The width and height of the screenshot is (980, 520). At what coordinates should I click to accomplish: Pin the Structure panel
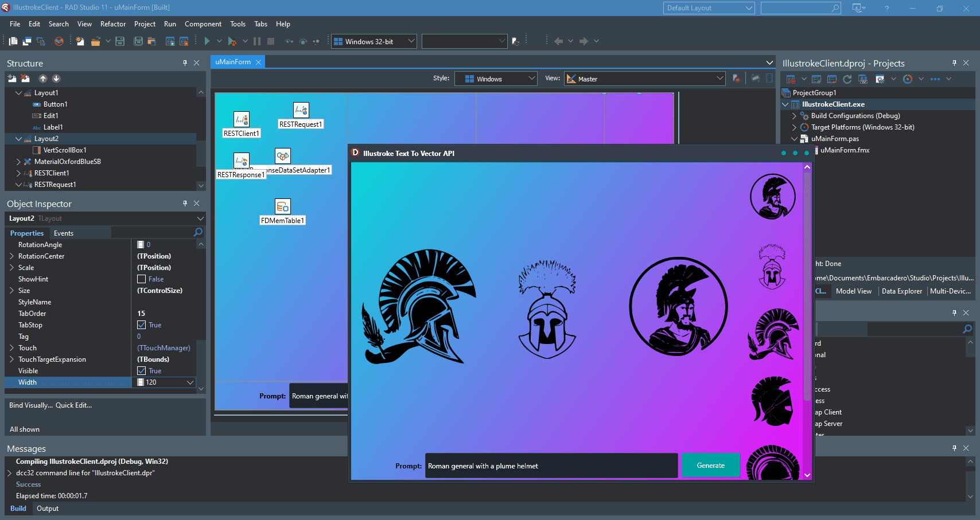185,63
